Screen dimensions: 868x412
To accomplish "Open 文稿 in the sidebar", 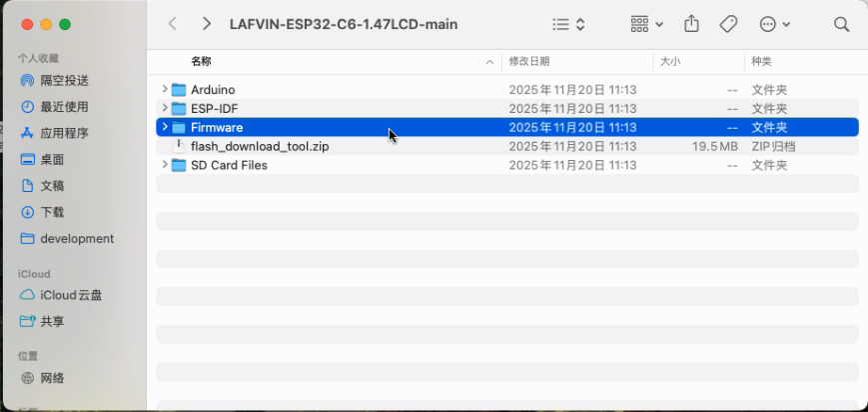I will [42, 186].
